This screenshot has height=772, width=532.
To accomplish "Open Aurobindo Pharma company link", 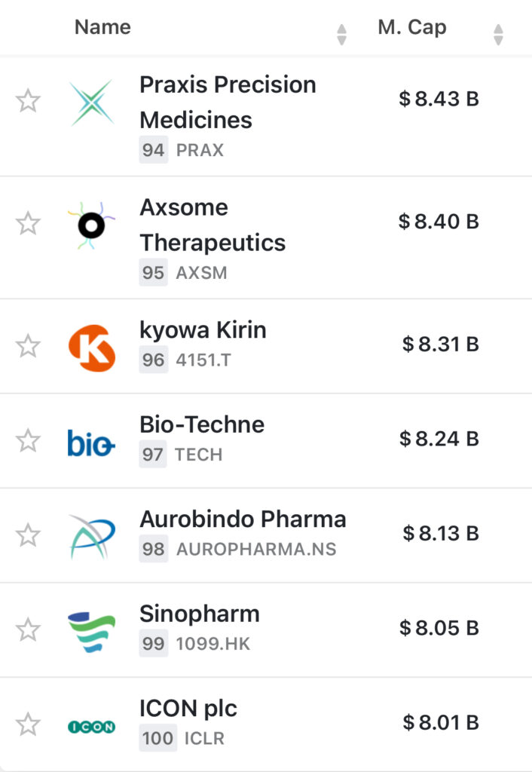I will pos(243,519).
